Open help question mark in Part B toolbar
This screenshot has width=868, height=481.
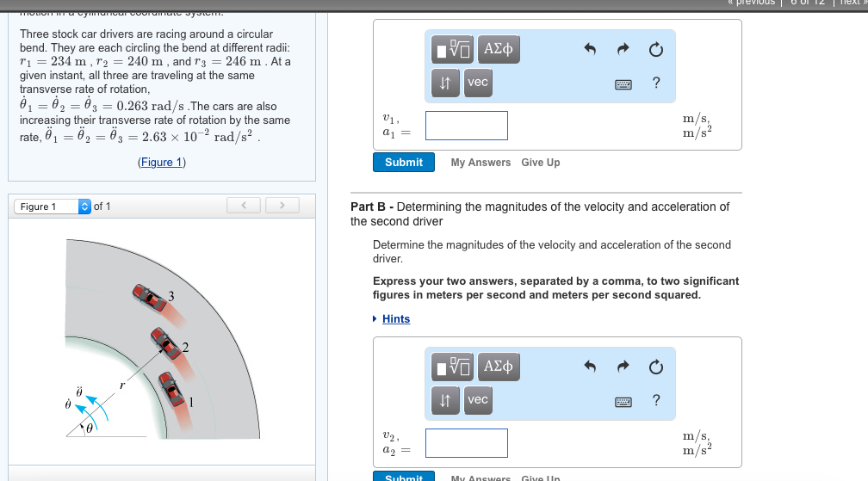pos(657,400)
